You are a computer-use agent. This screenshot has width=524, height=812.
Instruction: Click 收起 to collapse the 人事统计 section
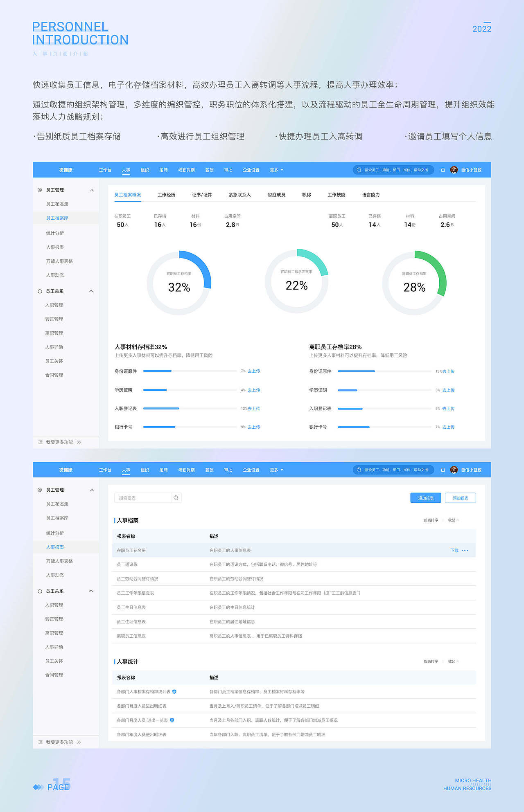point(453,661)
